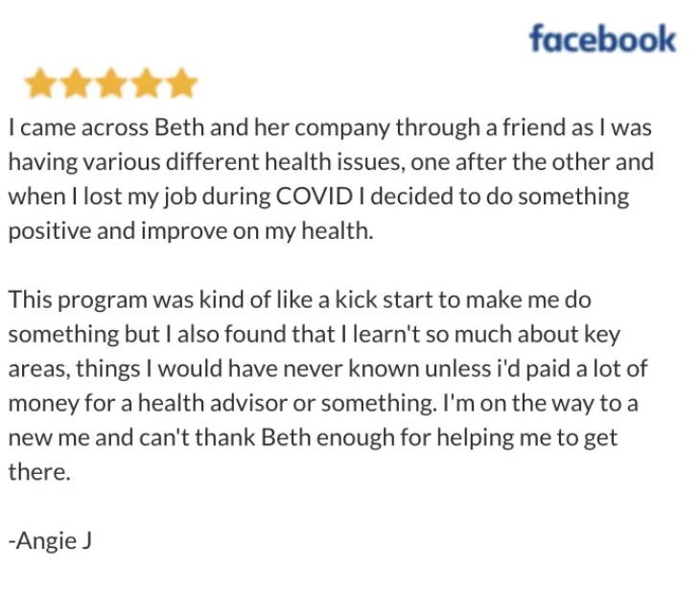Image resolution: width=700 pixels, height=591 pixels.
Task: Select the fourth gold star
Action: click(146, 83)
